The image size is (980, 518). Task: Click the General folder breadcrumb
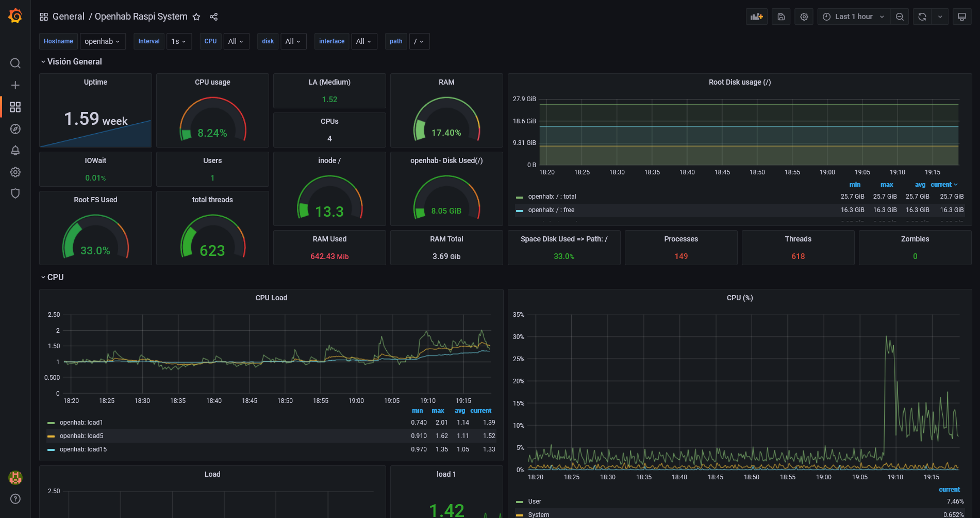pyautogui.click(x=68, y=17)
